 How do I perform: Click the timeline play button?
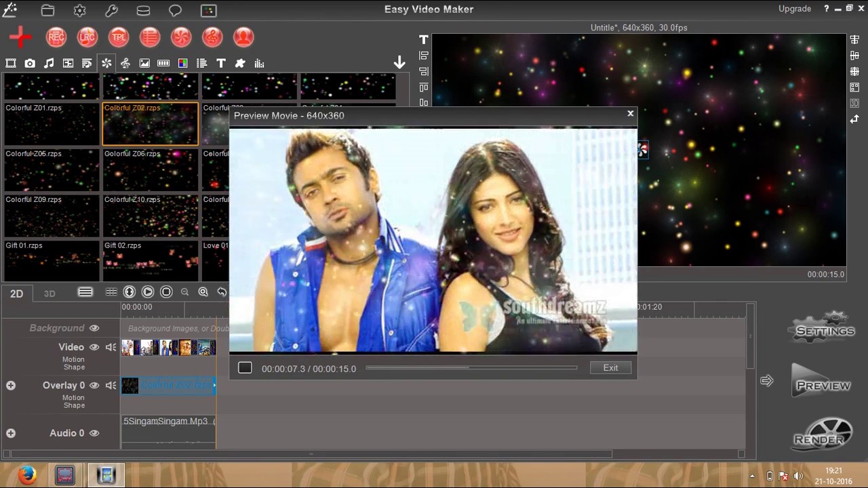pos(148,292)
